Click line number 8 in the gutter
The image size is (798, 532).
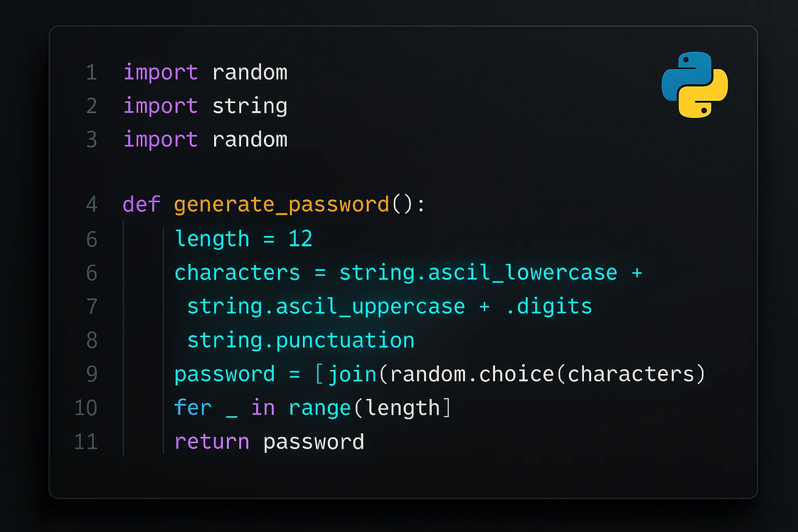(91, 341)
